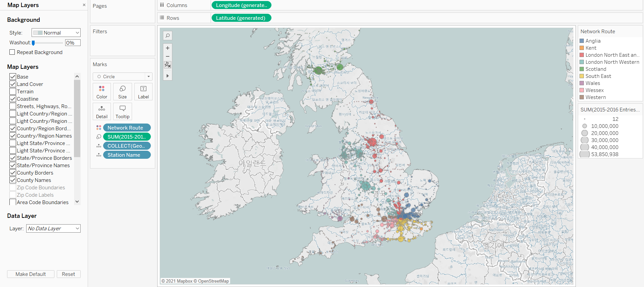Click the Make Default button

point(31,274)
